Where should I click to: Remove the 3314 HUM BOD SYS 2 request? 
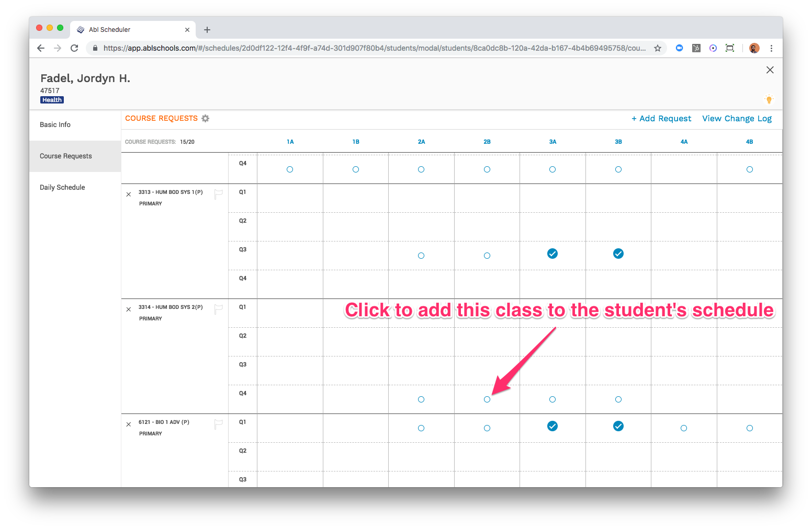point(129,309)
